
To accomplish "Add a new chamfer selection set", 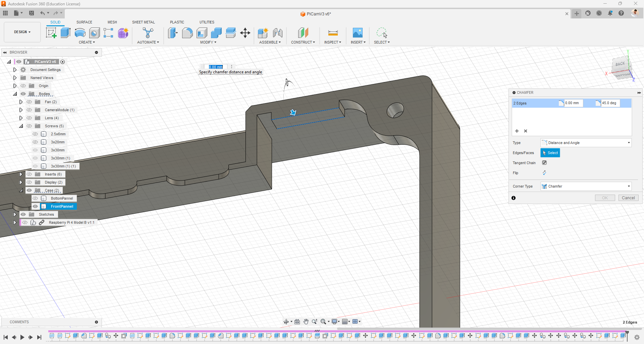I will tap(517, 131).
